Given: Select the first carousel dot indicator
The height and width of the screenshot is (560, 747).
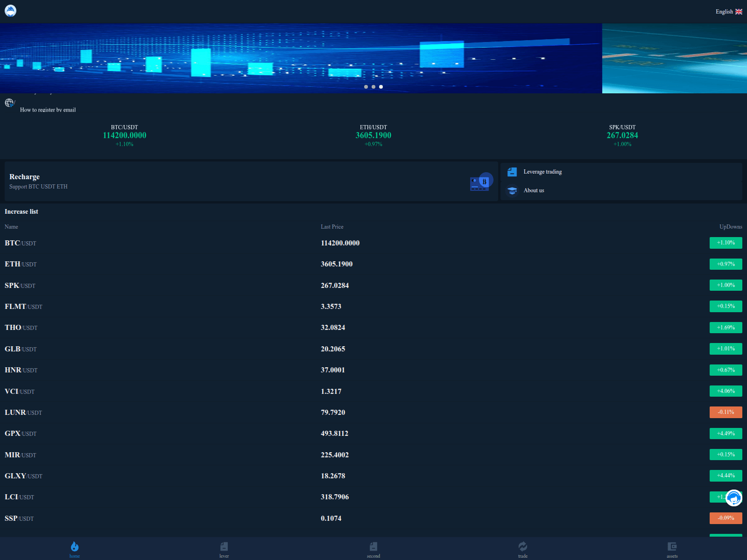Looking at the screenshot, I should pos(366,87).
